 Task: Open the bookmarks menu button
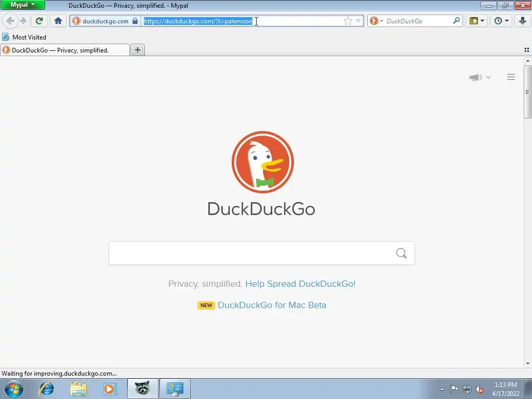point(476,21)
